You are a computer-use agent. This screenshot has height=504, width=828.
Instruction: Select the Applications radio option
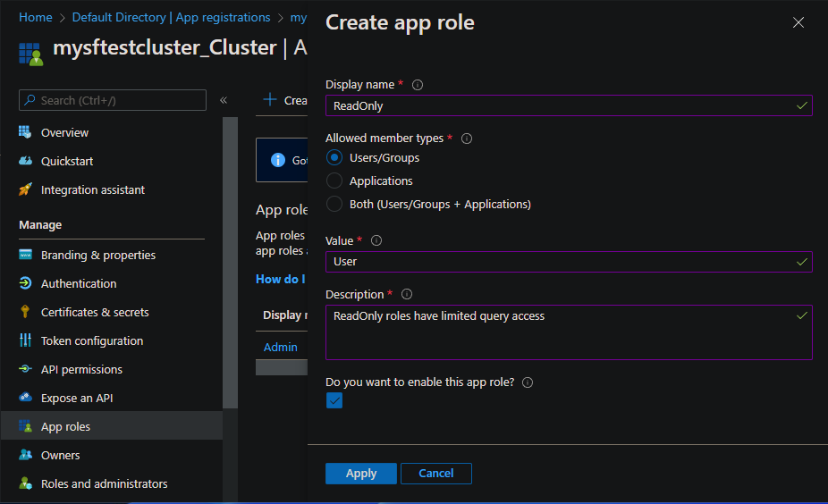334,181
